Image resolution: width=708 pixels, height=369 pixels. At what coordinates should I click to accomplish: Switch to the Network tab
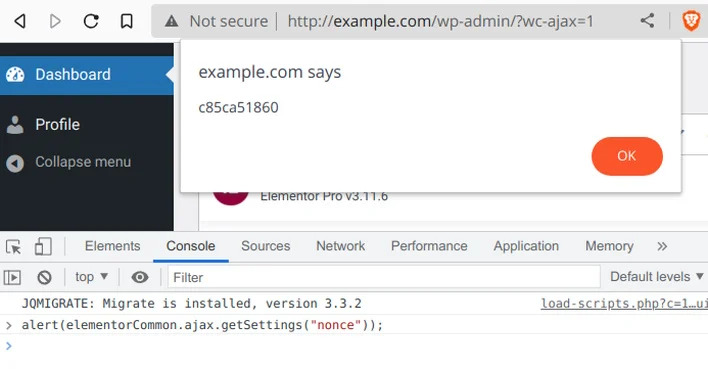coord(340,246)
